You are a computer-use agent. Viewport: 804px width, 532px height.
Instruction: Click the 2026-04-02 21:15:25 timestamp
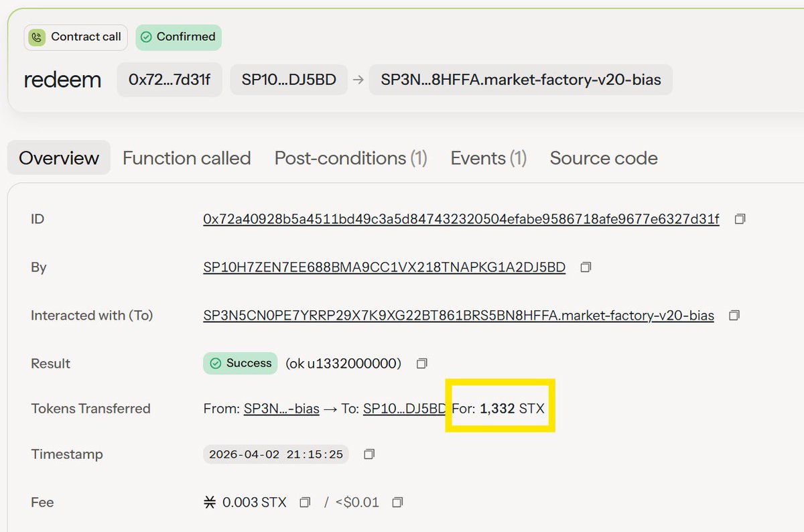pyautogui.click(x=276, y=454)
